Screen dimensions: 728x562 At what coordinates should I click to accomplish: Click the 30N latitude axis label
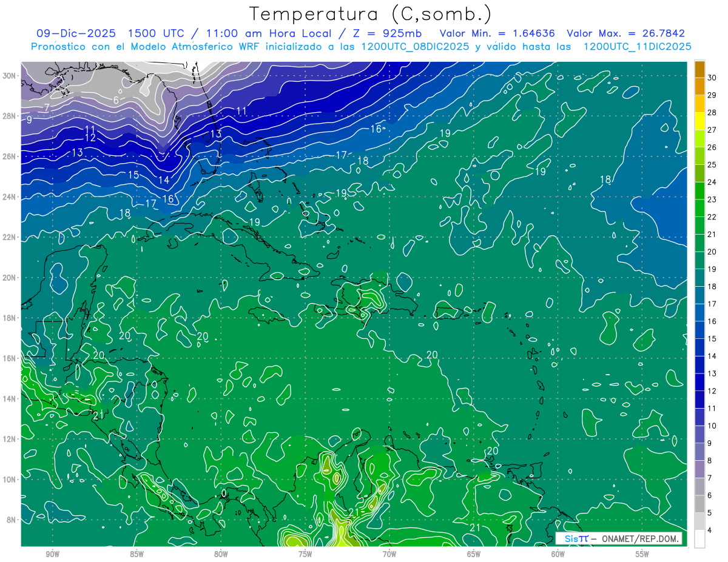pyautogui.click(x=10, y=75)
